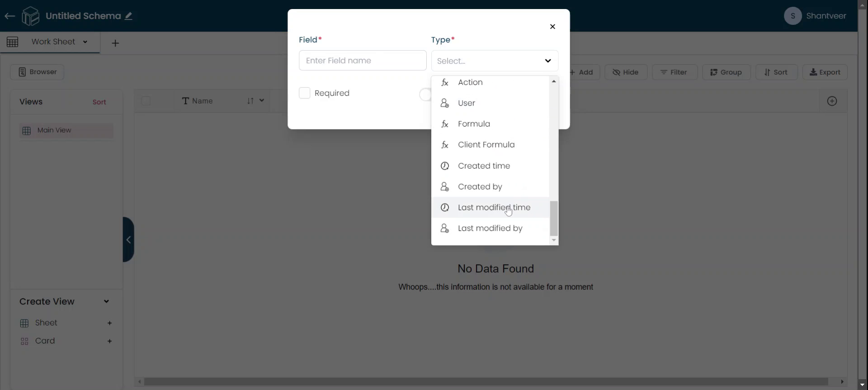Image resolution: width=868 pixels, height=390 pixels.
Task: Click the Export button
Action: (825, 72)
